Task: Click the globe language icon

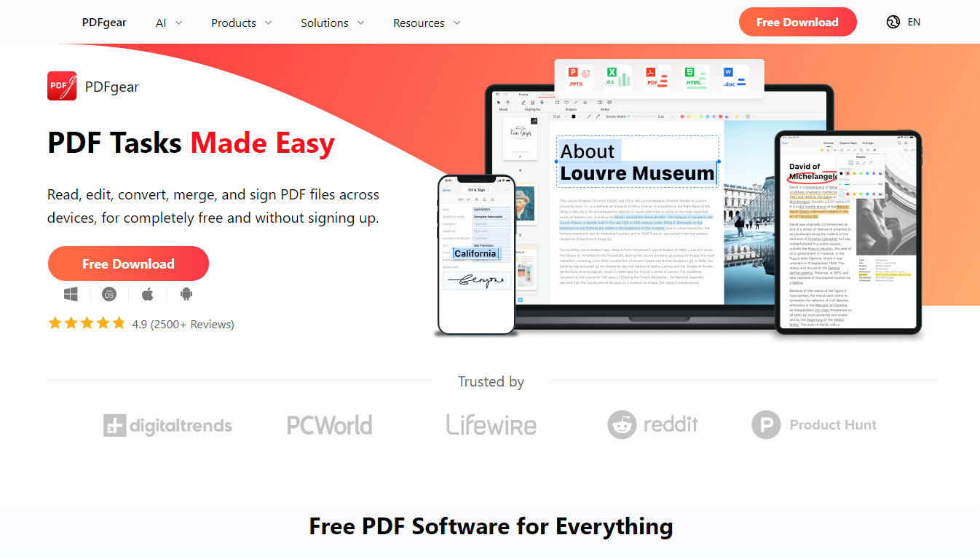Action: tap(893, 22)
